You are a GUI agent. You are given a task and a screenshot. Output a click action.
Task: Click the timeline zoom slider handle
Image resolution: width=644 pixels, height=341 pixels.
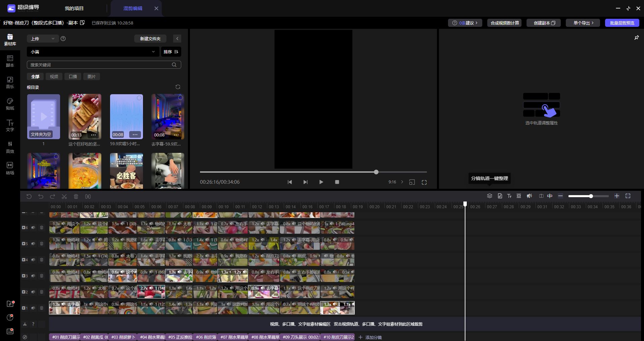tap(591, 196)
